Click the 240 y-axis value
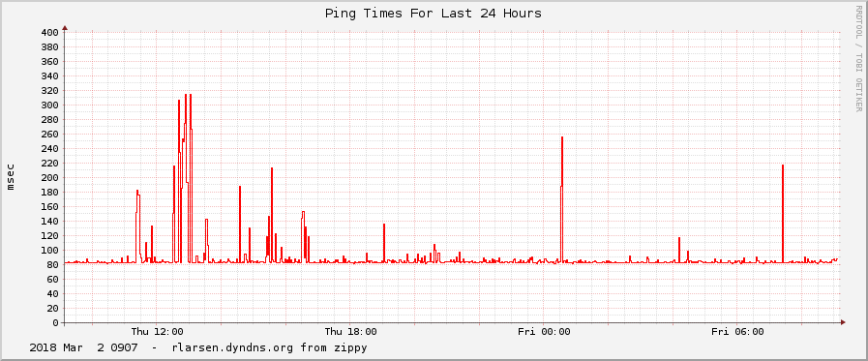 click(49, 149)
